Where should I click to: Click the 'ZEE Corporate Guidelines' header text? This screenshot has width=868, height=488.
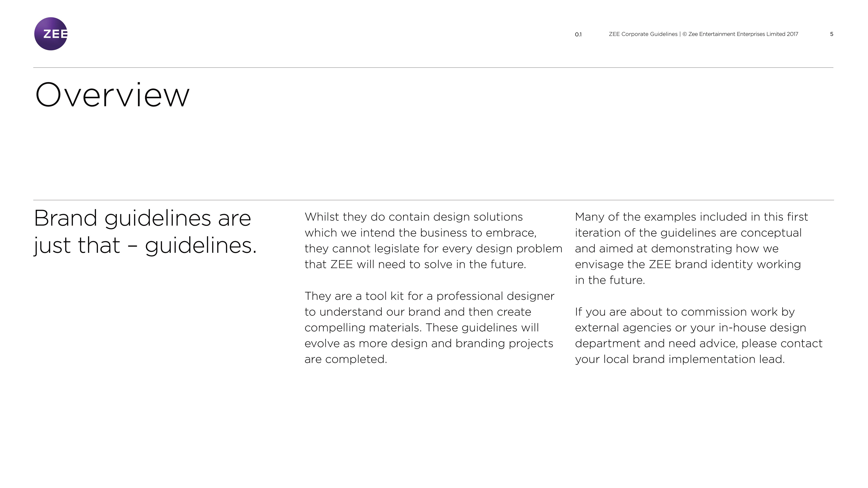coord(643,34)
